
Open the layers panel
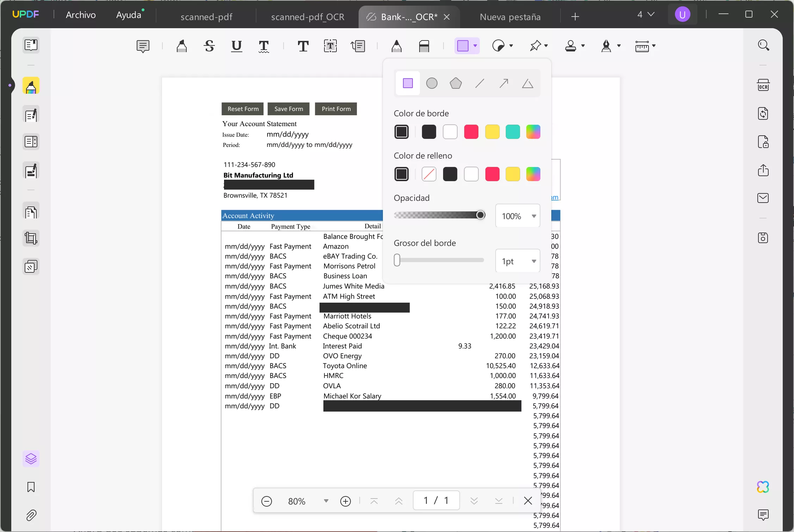pos(31,459)
